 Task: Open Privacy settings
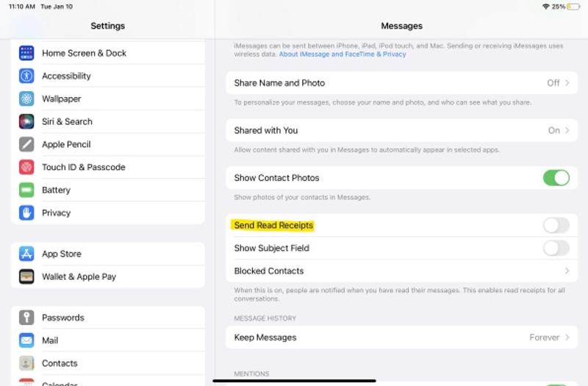coord(108,213)
